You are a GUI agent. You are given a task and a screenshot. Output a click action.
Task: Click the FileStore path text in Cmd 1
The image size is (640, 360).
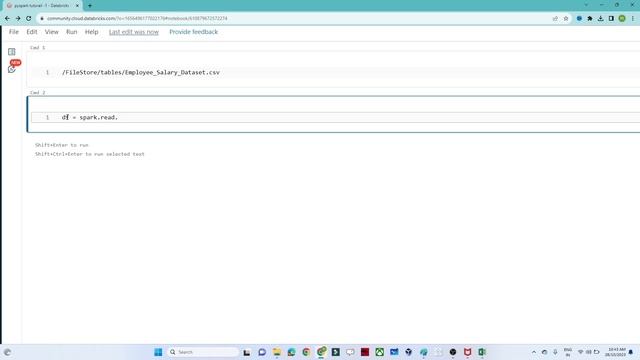click(141, 72)
